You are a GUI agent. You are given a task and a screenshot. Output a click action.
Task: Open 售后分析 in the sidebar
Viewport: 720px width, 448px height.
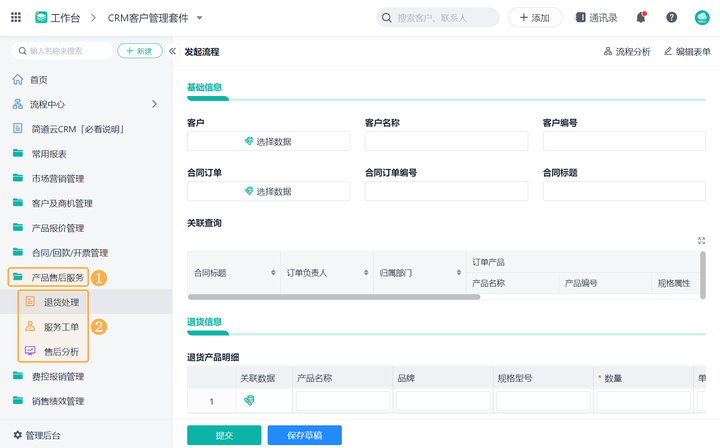click(61, 351)
